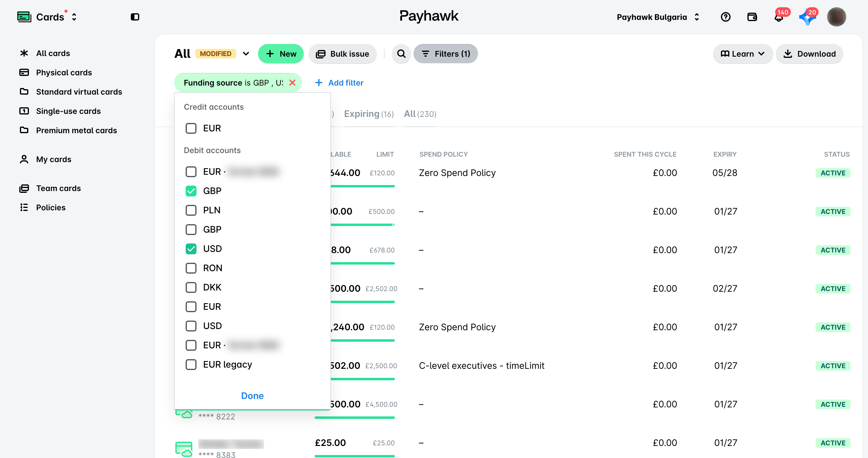Click the Team cards icon

point(24,188)
